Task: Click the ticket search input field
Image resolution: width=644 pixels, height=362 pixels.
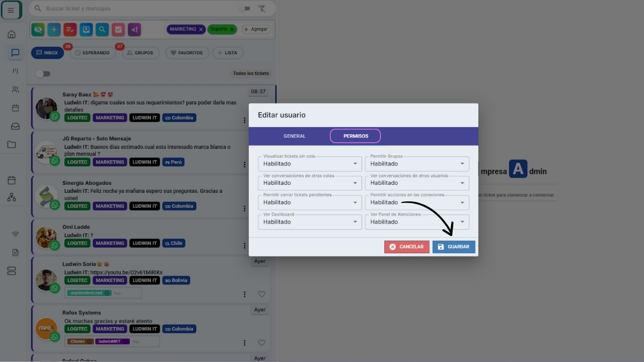Action: [x=135, y=9]
